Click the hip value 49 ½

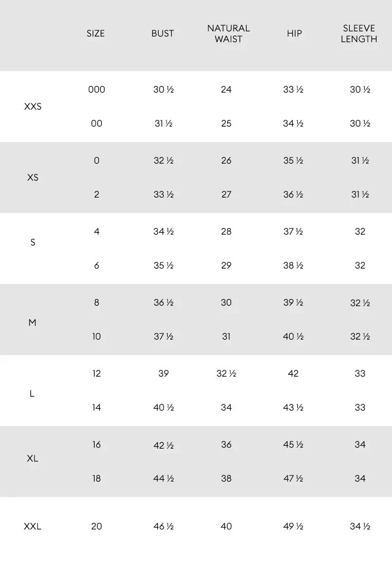pyautogui.click(x=293, y=526)
